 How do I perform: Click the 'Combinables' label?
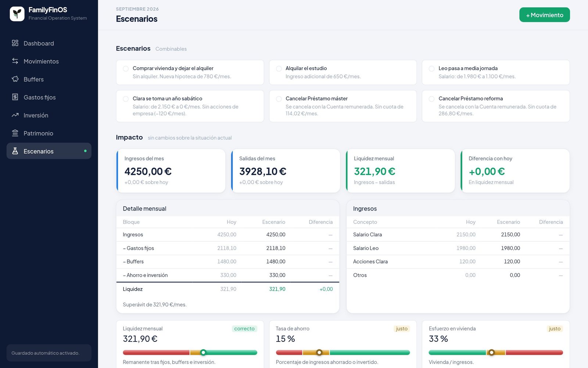coord(171,49)
